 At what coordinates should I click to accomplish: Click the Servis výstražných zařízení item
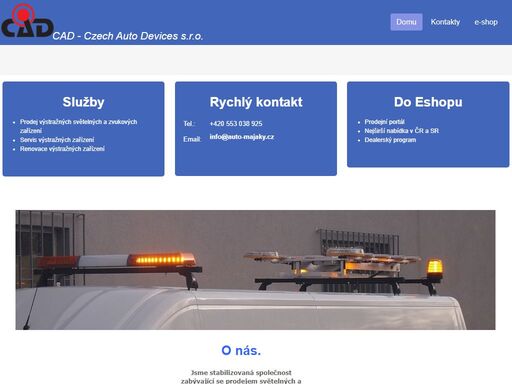(57, 140)
